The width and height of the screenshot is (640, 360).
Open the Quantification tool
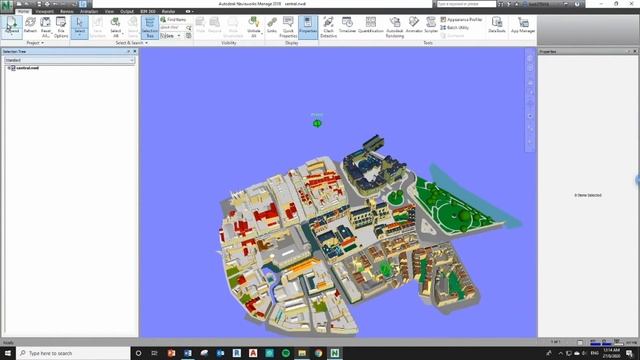click(x=371, y=25)
